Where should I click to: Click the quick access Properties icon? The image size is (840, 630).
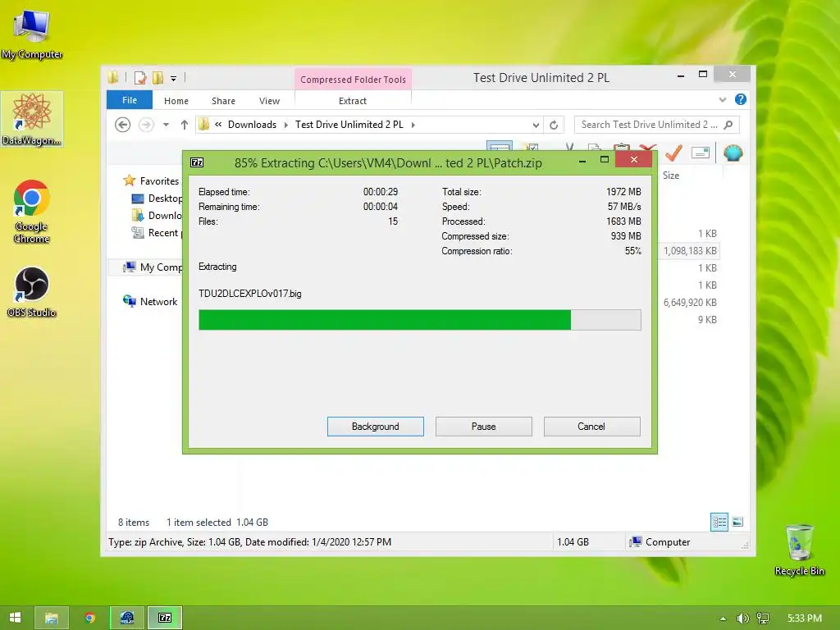click(x=139, y=78)
